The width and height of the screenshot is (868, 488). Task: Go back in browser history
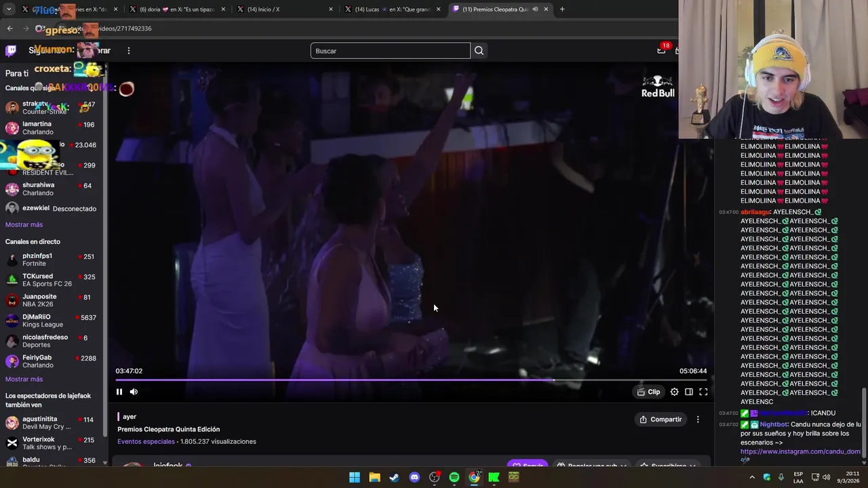pyautogui.click(x=9, y=28)
